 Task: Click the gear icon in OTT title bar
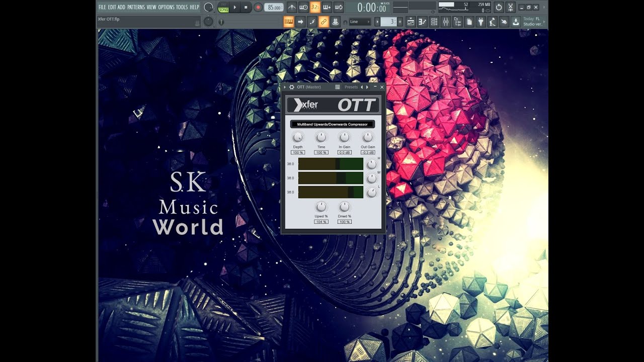292,87
